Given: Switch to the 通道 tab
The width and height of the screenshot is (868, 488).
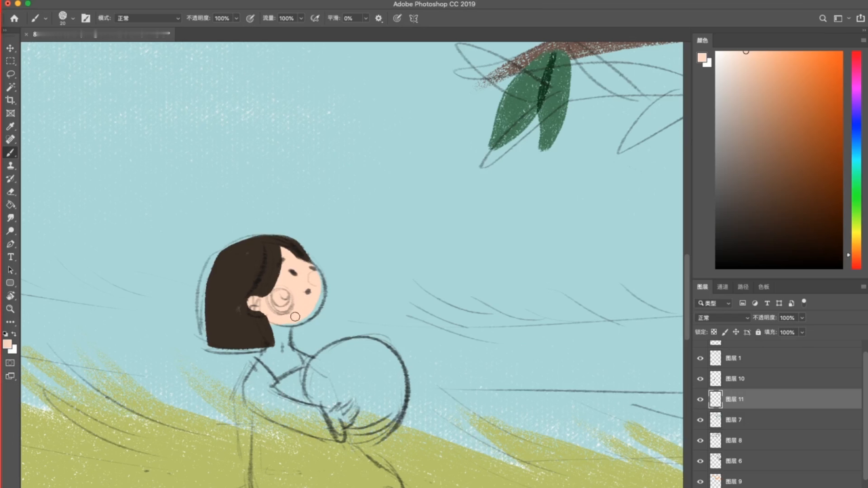Looking at the screenshot, I should pos(722,287).
